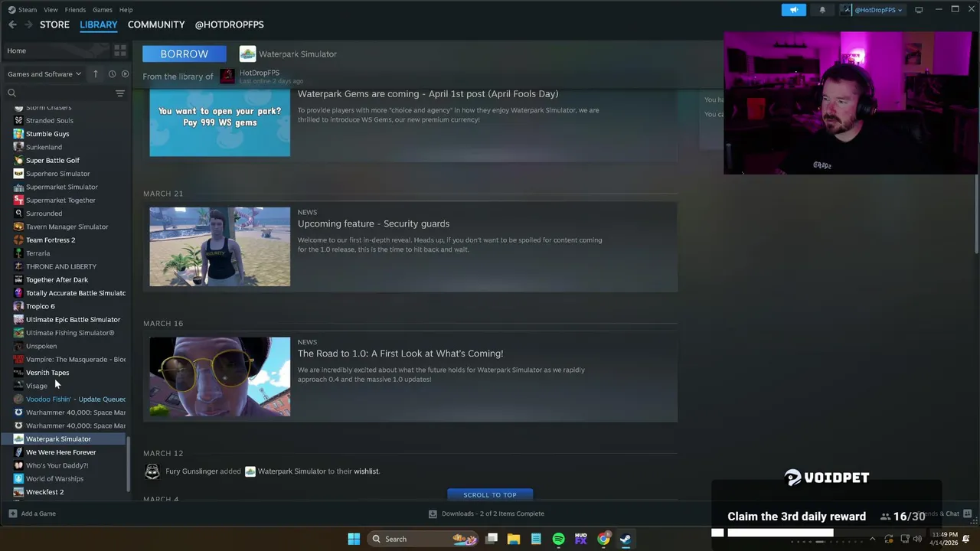Open the notifications bell
The width and height of the screenshot is (980, 551).
pos(822,10)
